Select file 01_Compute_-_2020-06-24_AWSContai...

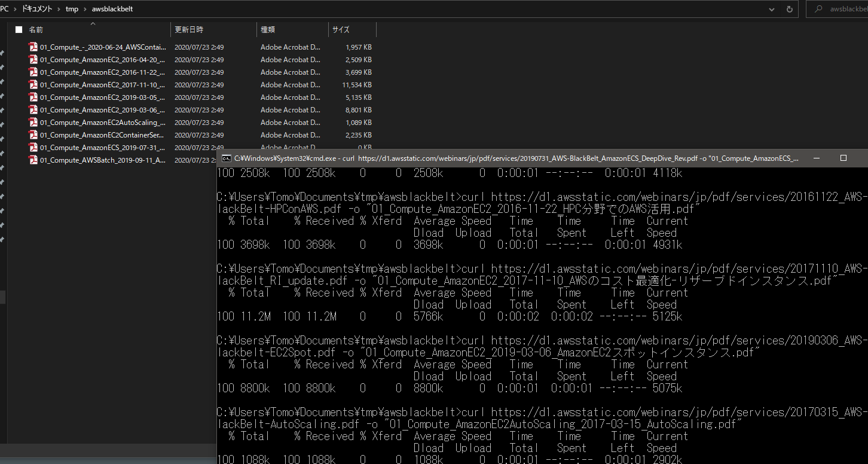[x=103, y=47]
